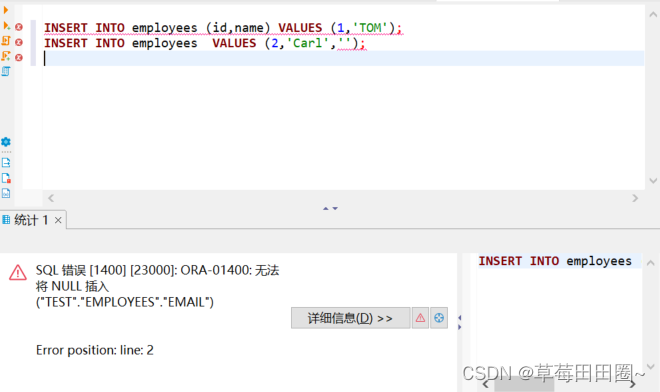Click the output panel page-arrow icon

pos(6,163)
